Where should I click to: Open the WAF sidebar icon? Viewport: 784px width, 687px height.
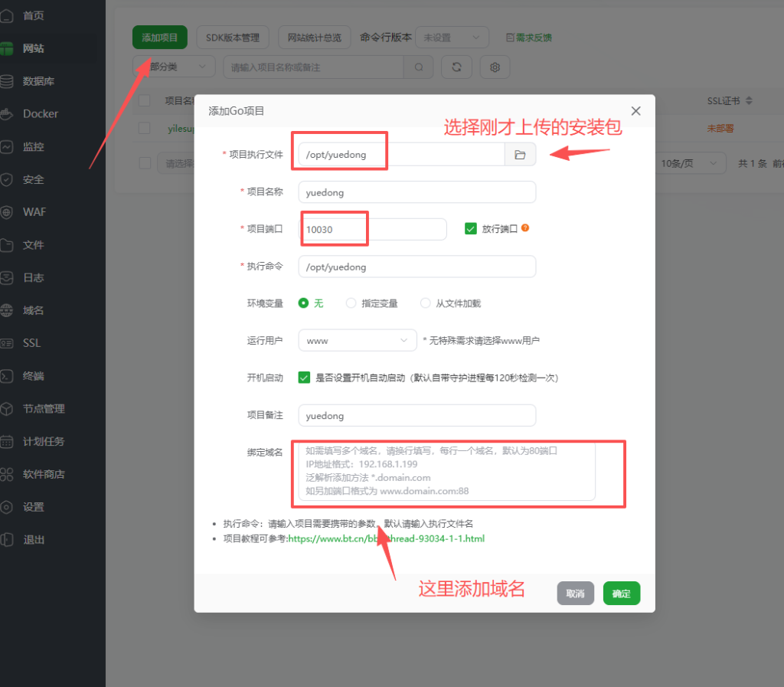[x=8, y=212]
